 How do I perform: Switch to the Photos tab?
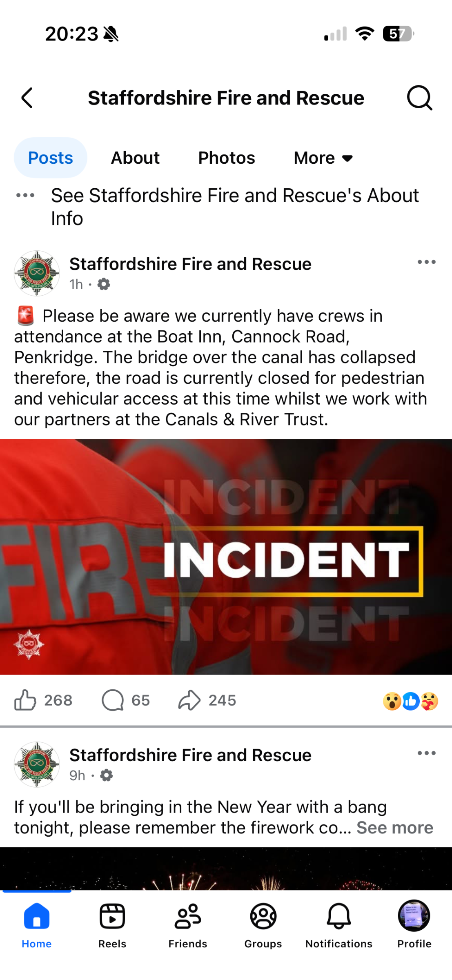click(x=227, y=158)
